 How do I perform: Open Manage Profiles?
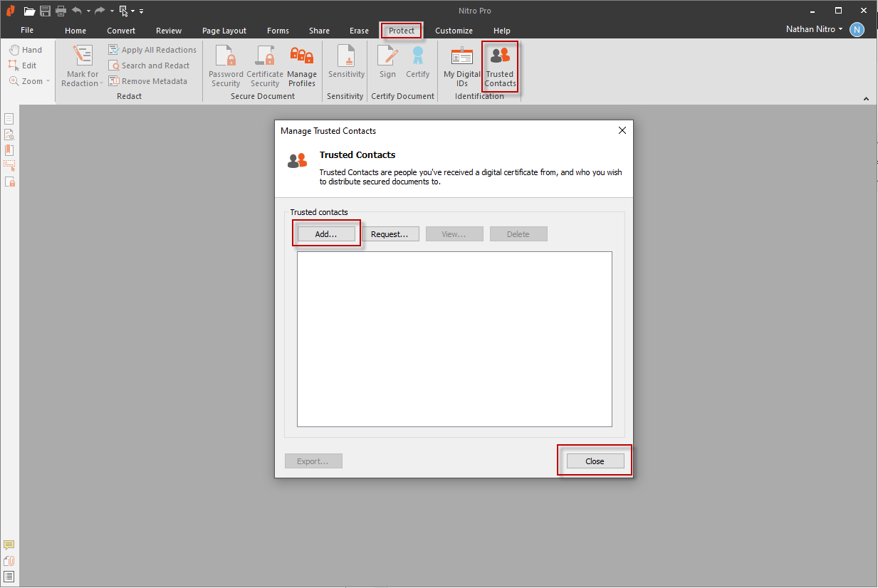[x=302, y=64]
